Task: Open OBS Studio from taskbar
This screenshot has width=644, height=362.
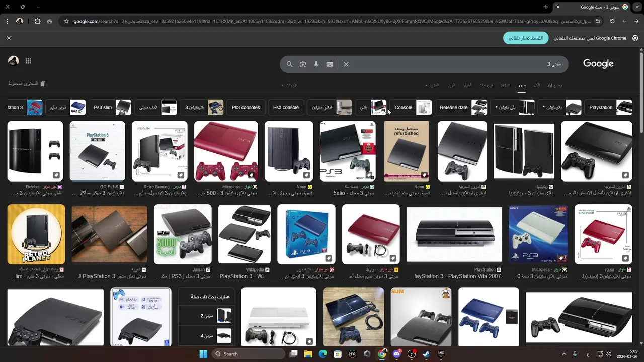Action: pyautogui.click(x=412, y=354)
